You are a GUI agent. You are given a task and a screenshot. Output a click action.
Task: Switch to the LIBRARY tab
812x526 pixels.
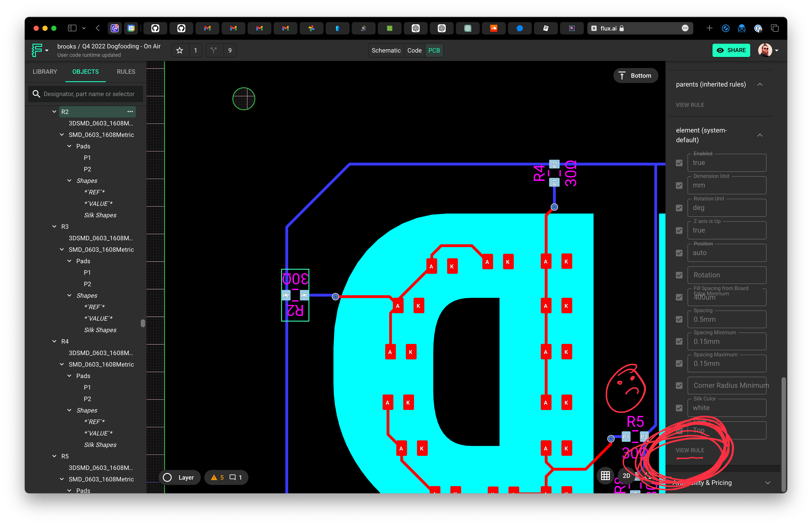45,72
